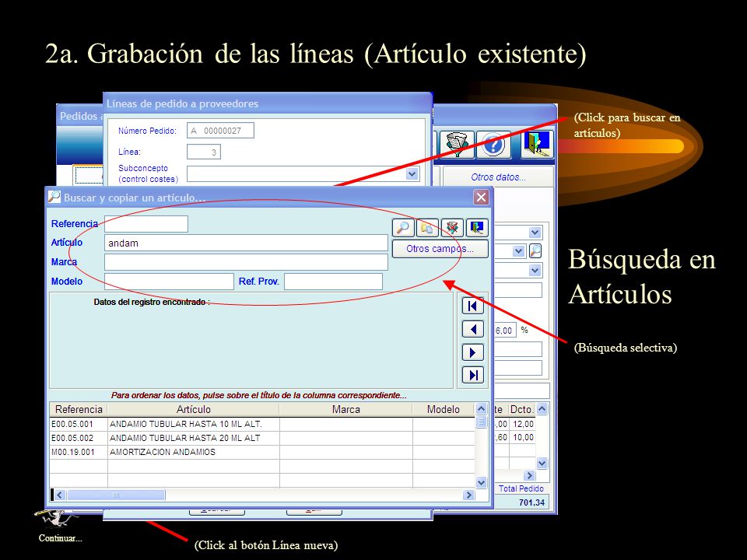Viewport: 747px width, 560px height.
Task: Click the Total Pedido value 701.34
Action: pos(531,502)
